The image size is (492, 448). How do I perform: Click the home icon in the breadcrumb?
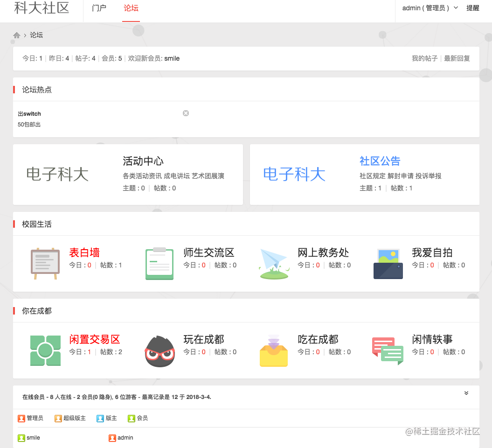pyautogui.click(x=17, y=35)
